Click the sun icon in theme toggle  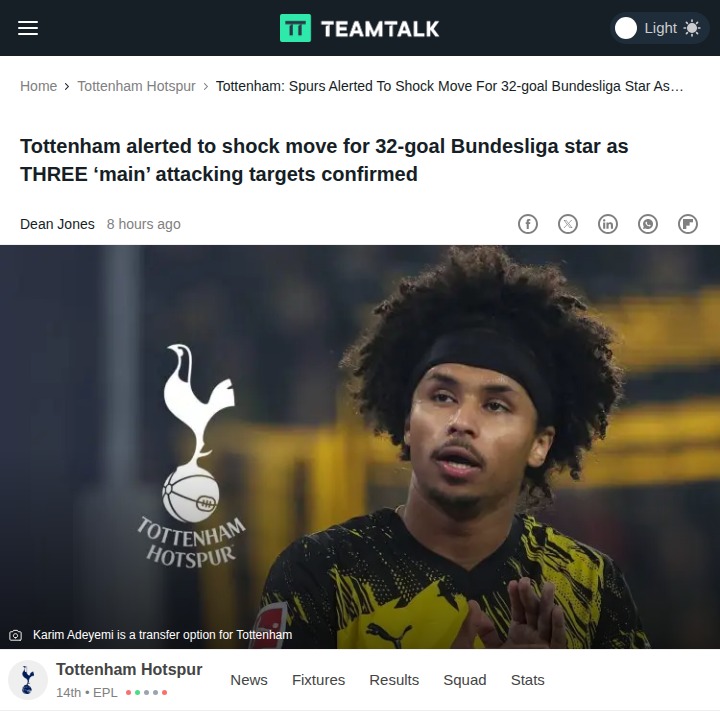click(x=692, y=28)
